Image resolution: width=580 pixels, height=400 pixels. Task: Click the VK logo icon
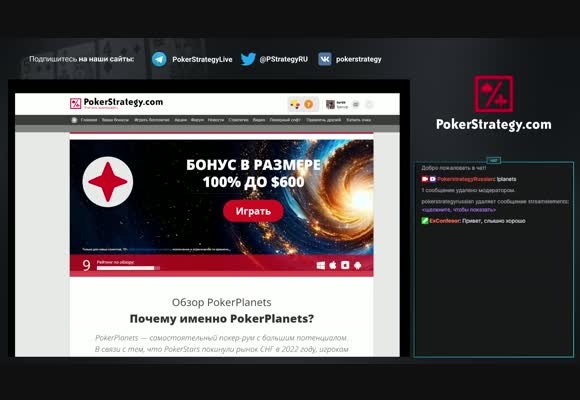[325, 59]
